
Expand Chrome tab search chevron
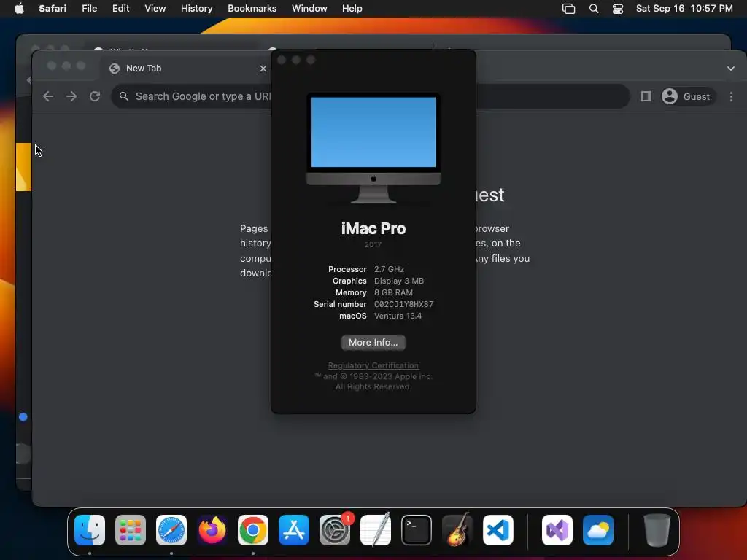pyautogui.click(x=731, y=69)
